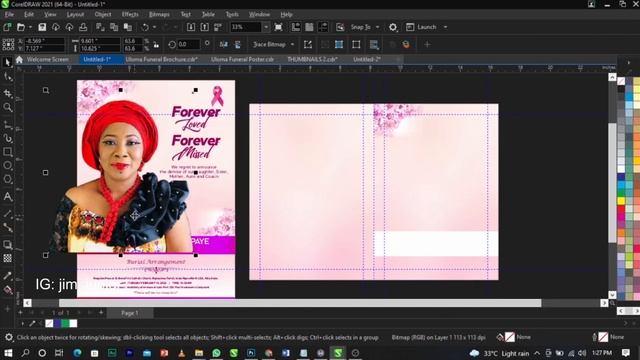Select the Crop tool
Image resolution: width=640 pixels, height=360 pixels.
[7, 93]
